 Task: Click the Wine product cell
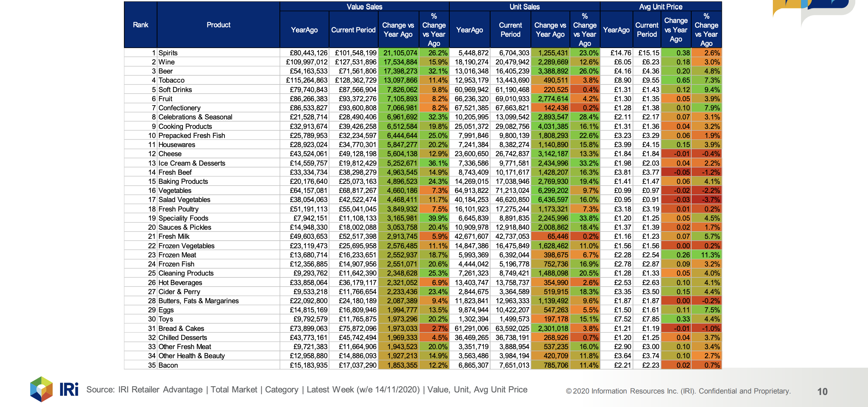click(x=218, y=62)
